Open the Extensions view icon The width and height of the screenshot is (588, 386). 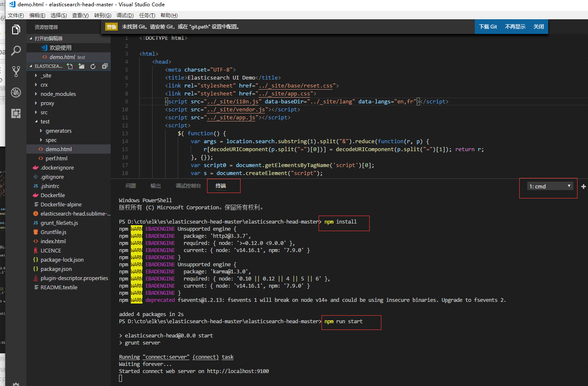(16, 113)
